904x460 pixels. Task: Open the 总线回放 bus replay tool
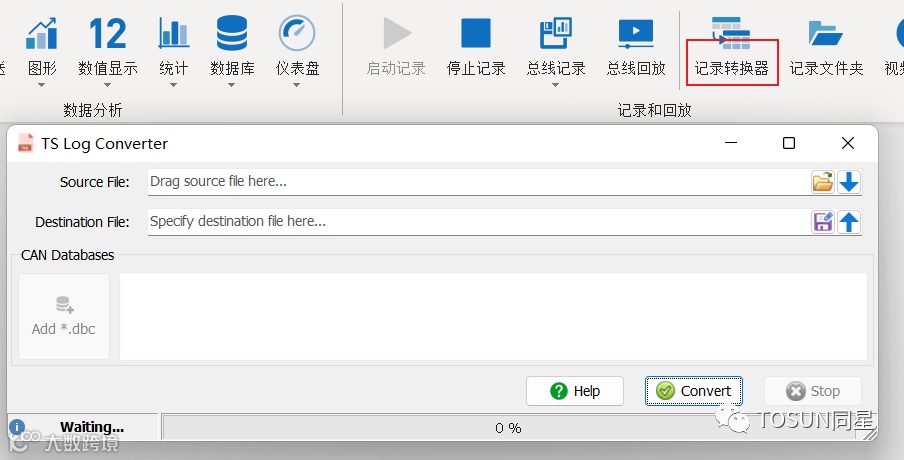pyautogui.click(x=636, y=46)
